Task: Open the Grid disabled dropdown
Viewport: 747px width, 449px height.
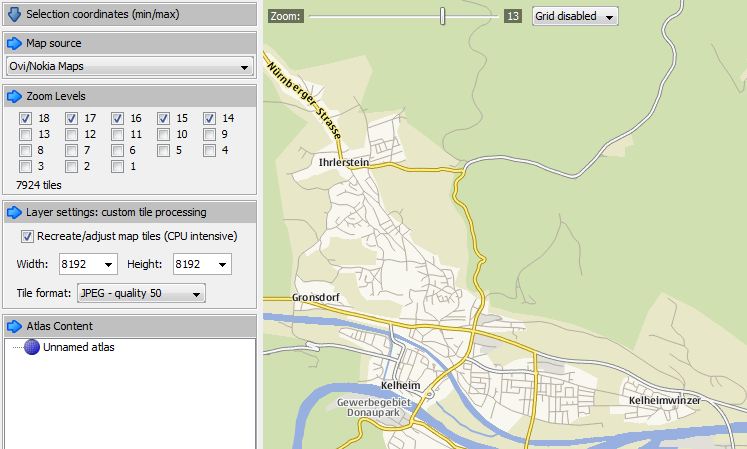Action: click(x=575, y=16)
